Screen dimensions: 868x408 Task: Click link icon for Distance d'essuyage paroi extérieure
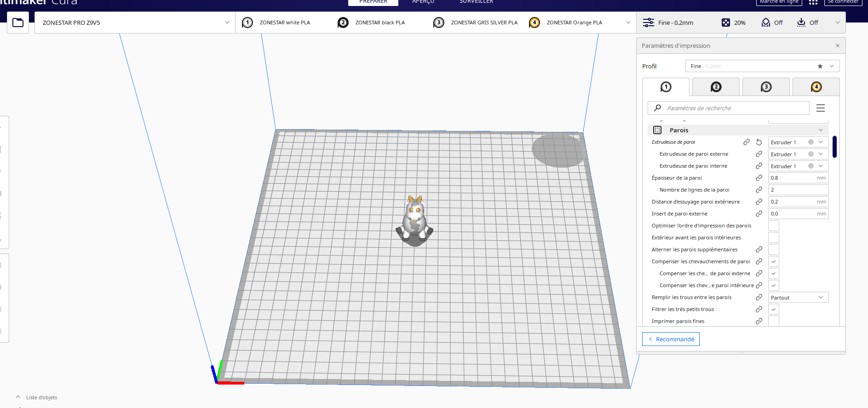point(759,202)
